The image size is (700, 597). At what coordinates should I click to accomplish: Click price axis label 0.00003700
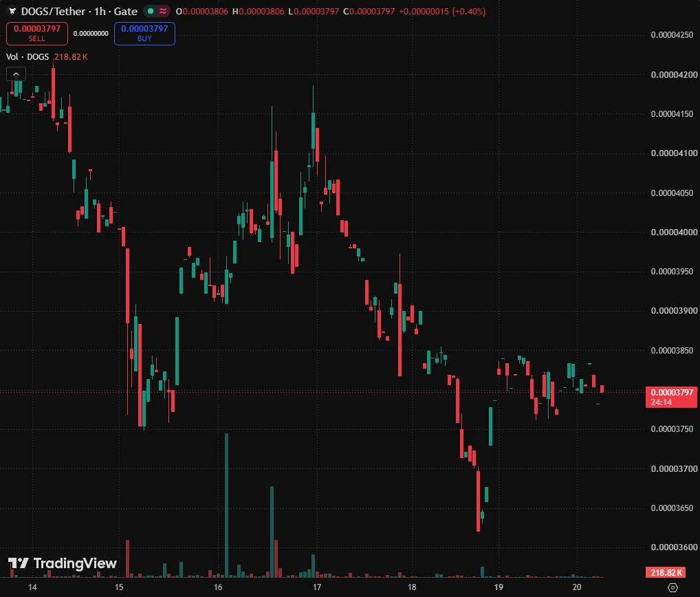[x=674, y=469]
